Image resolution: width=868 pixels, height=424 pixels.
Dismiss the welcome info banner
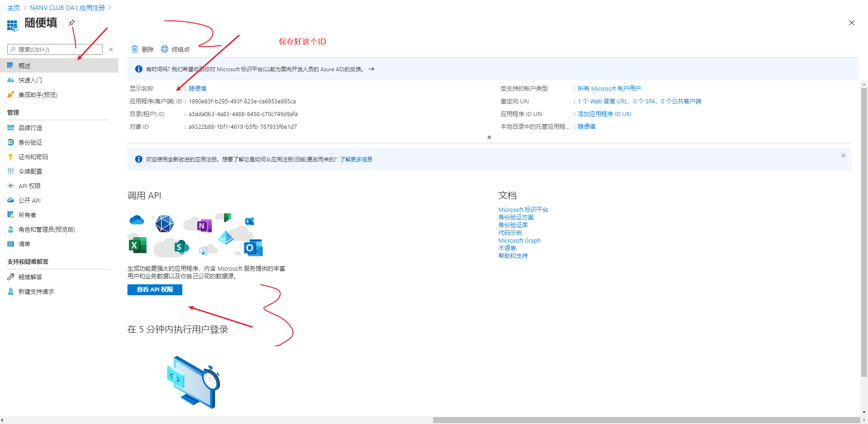[844, 156]
